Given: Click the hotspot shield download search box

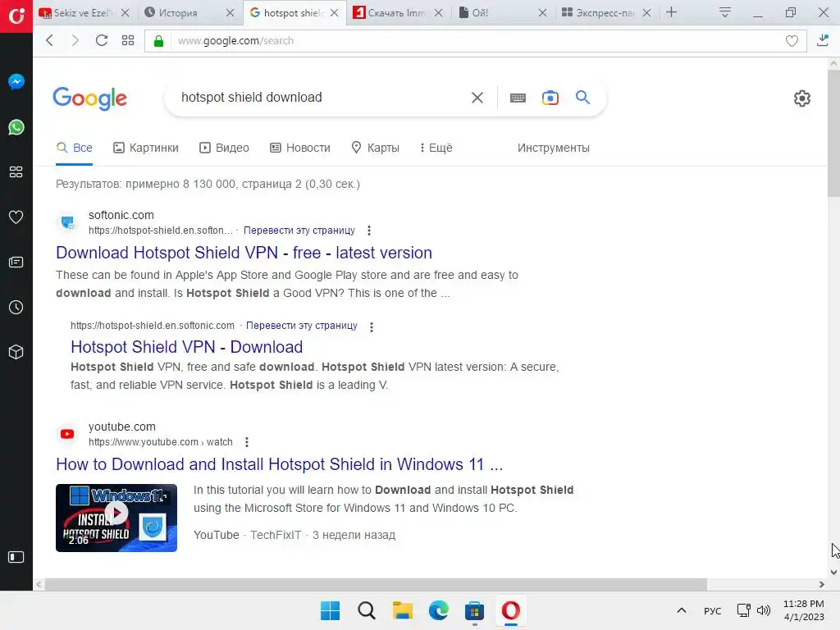Looking at the screenshot, I should click(x=322, y=98).
